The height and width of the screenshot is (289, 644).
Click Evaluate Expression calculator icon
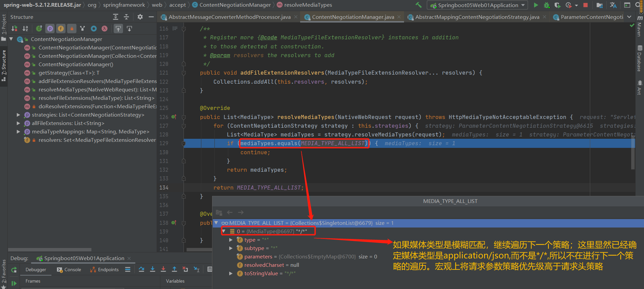210,269
